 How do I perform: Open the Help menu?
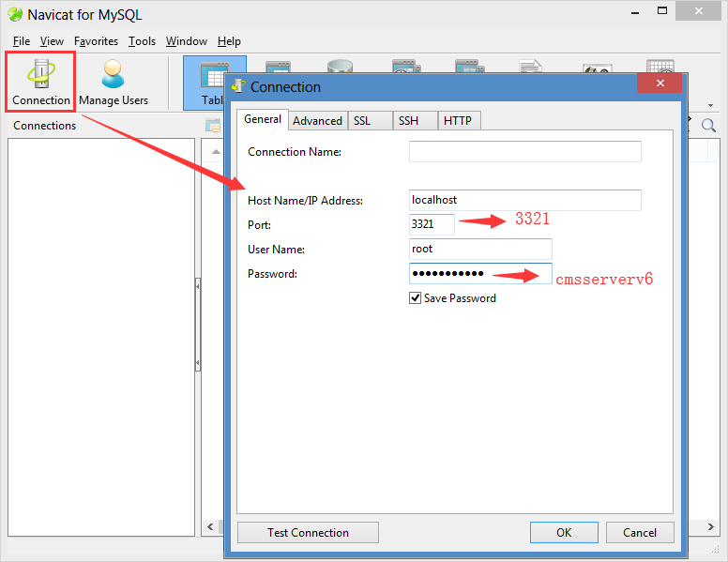pos(229,41)
